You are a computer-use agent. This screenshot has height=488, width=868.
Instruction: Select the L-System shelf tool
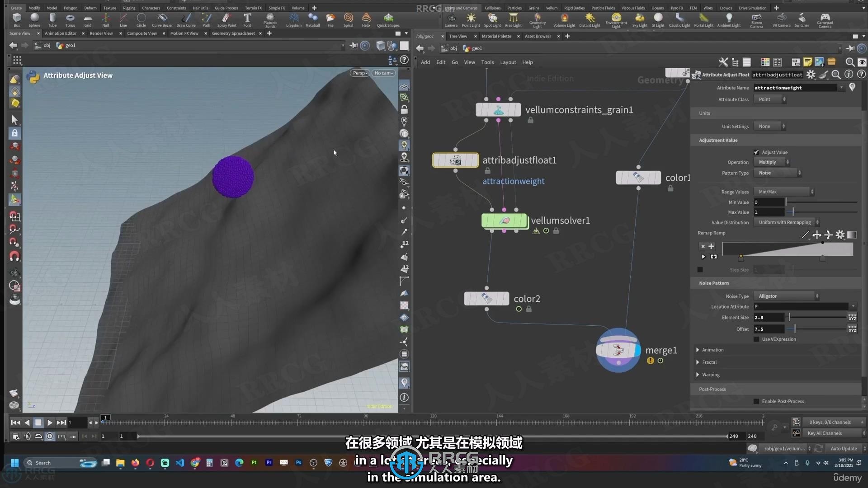coord(294,20)
